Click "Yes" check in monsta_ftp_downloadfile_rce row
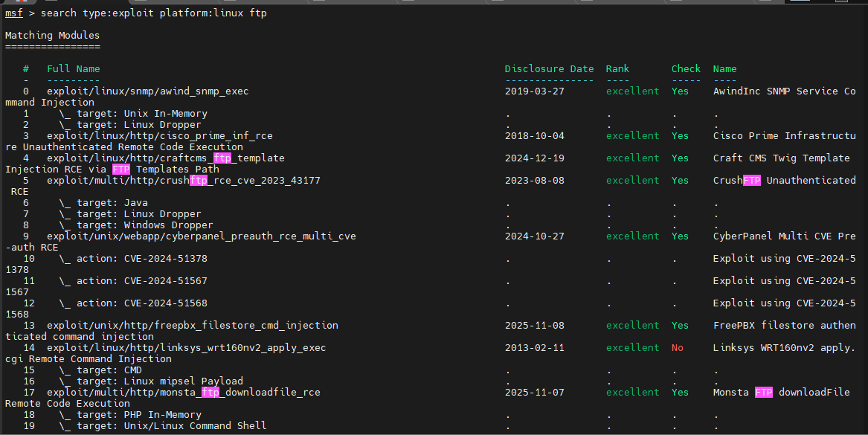The width and height of the screenshot is (868, 435). tap(681, 393)
